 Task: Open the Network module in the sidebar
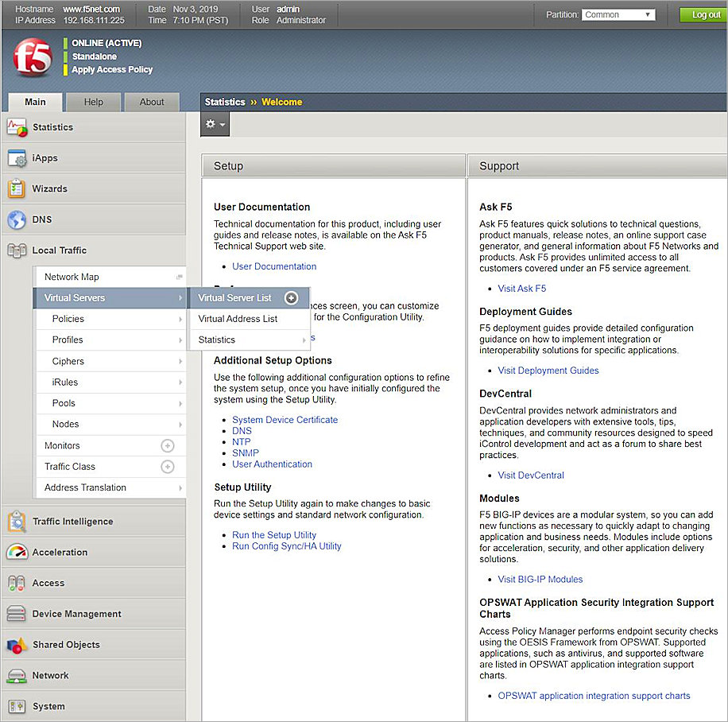tap(48, 675)
